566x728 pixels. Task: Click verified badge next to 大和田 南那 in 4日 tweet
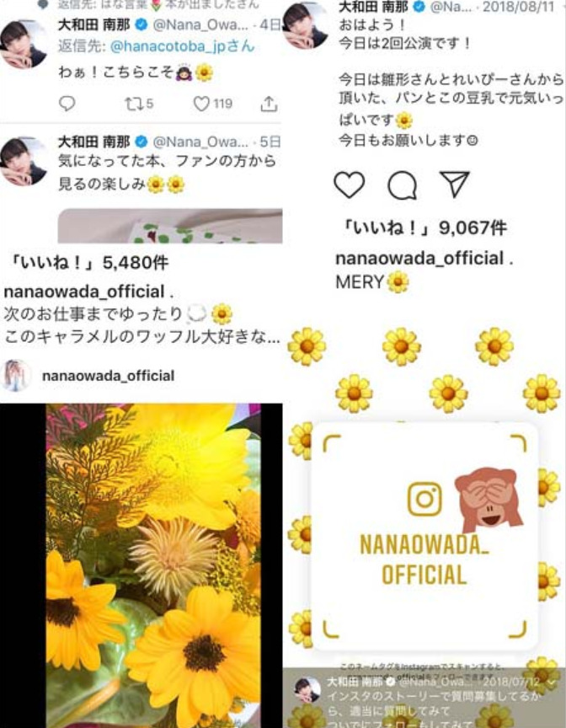point(141,25)
